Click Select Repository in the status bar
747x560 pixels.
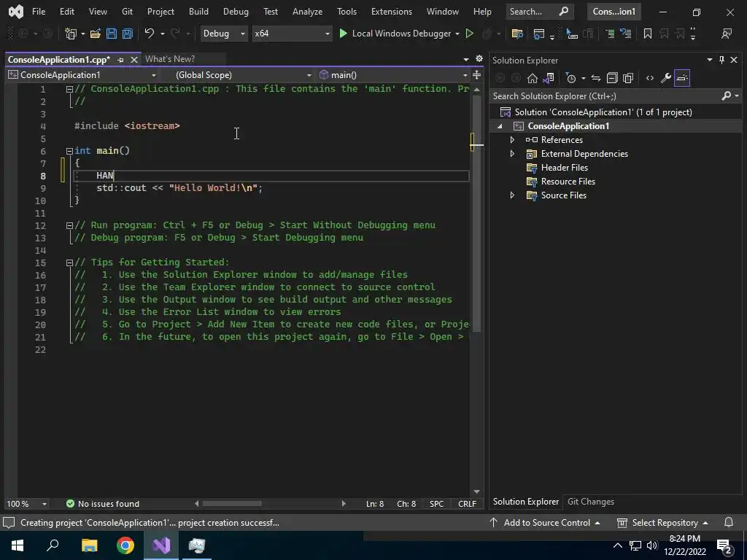coord(662,522)
